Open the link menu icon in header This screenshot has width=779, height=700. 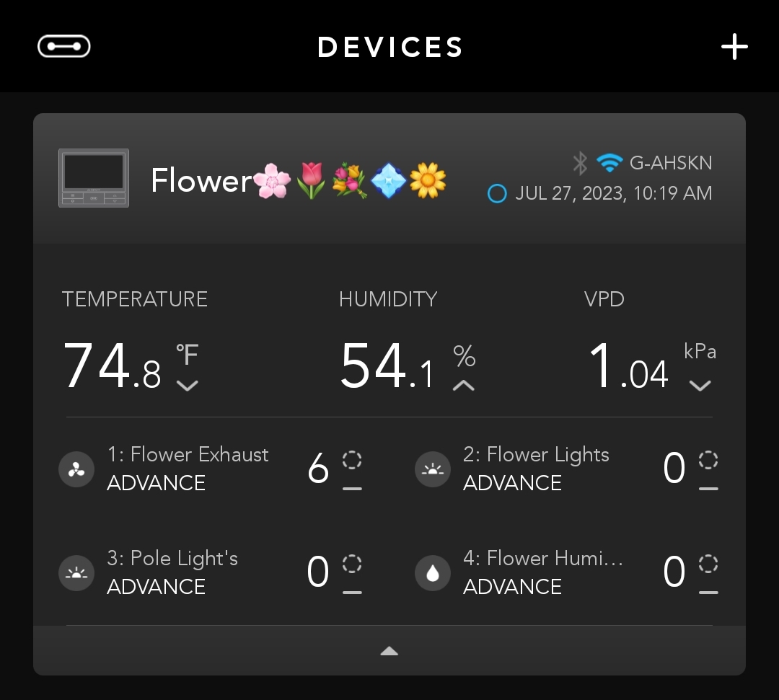point(63,46)
